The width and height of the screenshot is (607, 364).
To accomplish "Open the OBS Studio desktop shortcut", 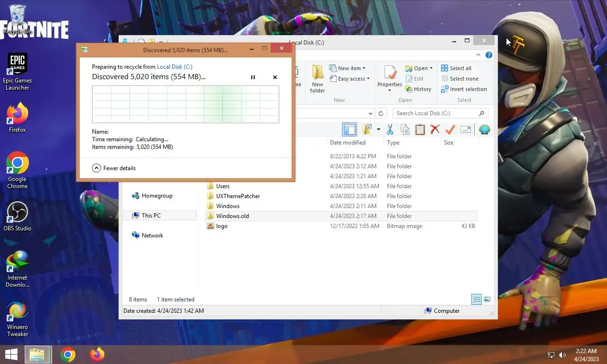I will pos(18,217).
